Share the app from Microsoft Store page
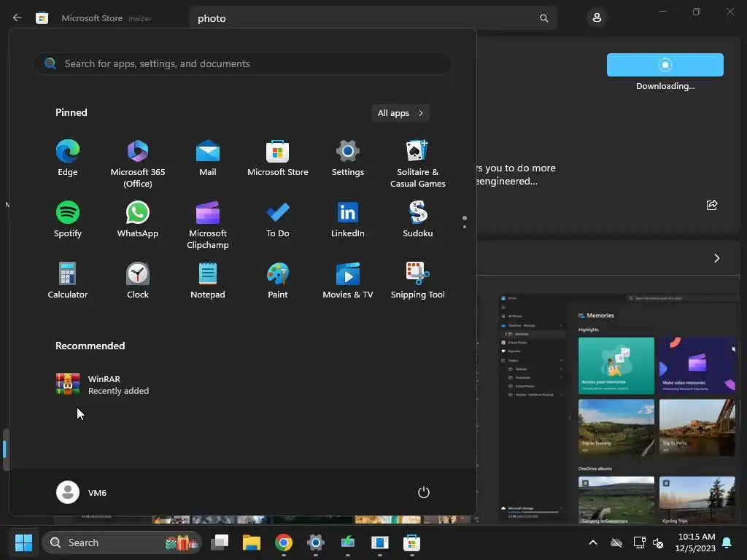The image size is (747, 560). 712,205
